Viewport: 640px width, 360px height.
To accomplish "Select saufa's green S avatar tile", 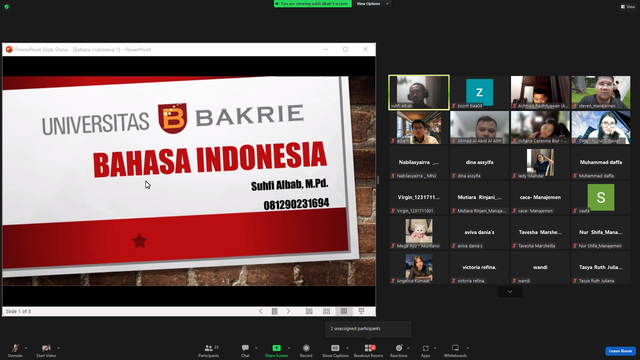I will (x=601, y=198).
